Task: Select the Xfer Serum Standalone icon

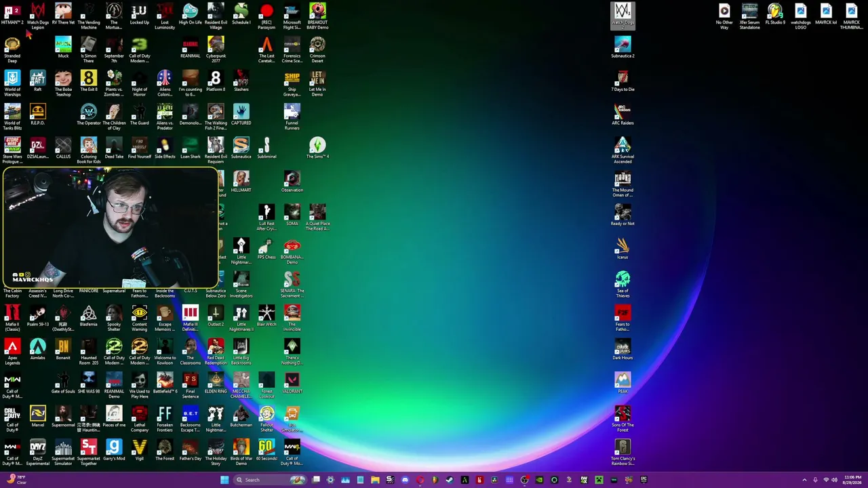Action: pos(749,16)
